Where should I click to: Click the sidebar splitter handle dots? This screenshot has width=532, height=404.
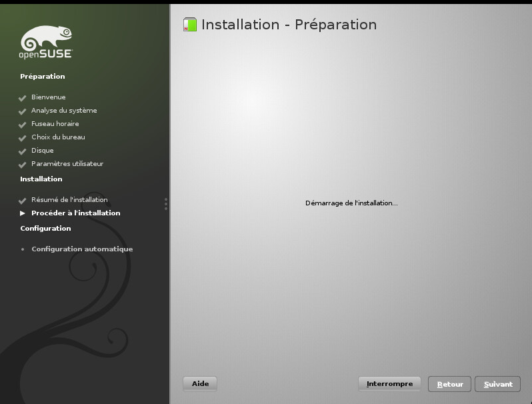point(166,204)
